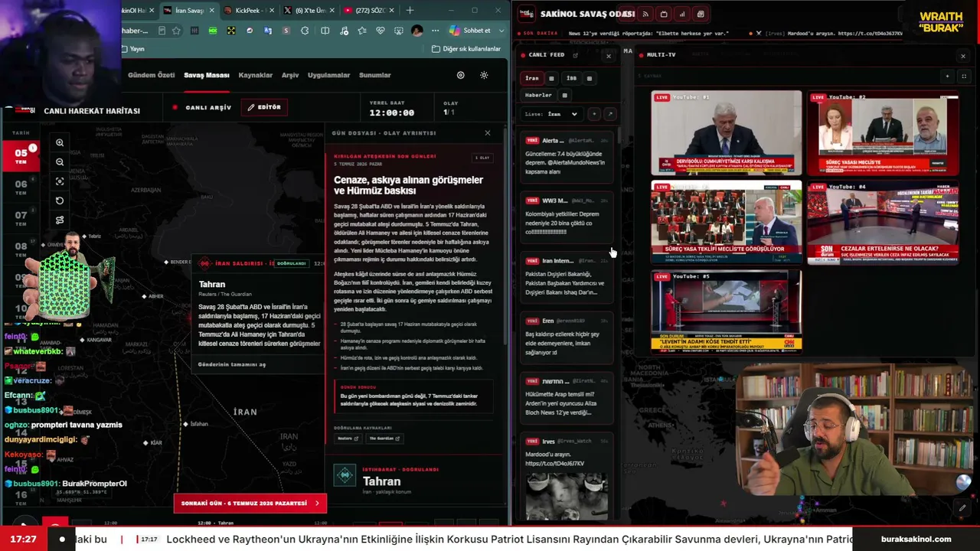Reset the map view with the rotate icon
Viewport: 980px width, 551px height.
coord(60,201)
